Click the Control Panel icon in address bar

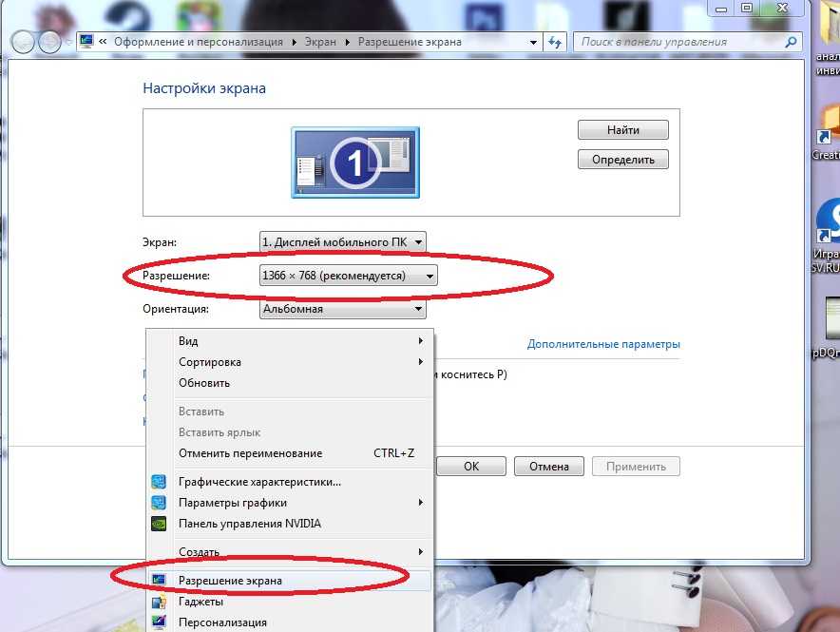pyautogui.click(x=86, y=41)
